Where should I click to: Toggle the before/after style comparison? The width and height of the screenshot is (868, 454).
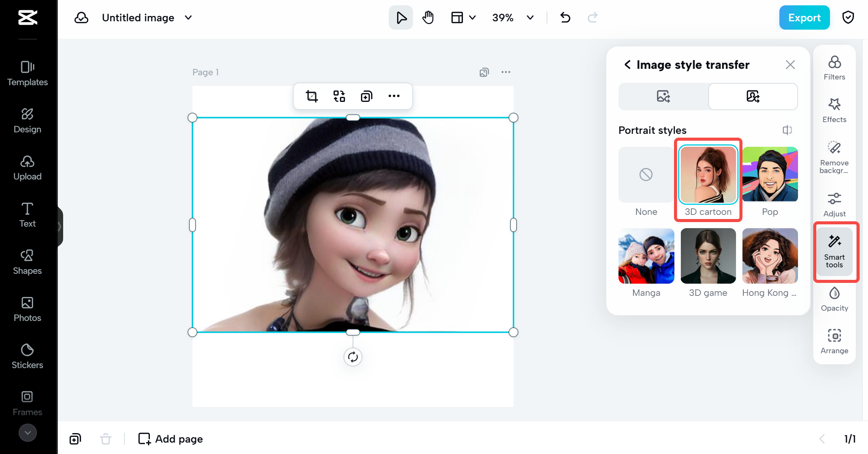tap(787, 130)
